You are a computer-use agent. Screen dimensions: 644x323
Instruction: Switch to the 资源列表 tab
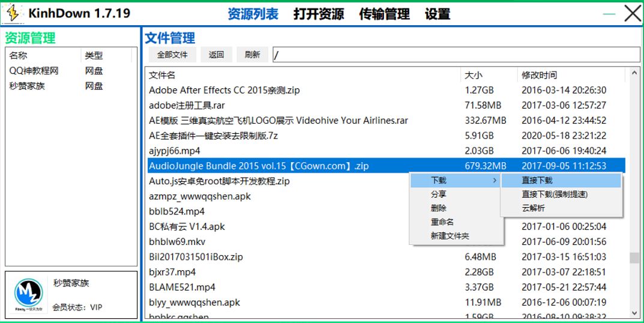tap(253, 14)
